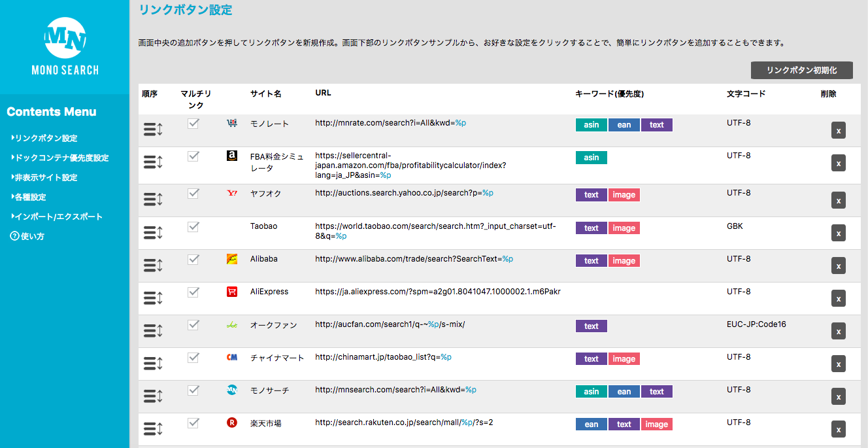Toggle multi-link checkbox for FBA料金シミュレータ
Screen dimensions: 868x448
193,156
